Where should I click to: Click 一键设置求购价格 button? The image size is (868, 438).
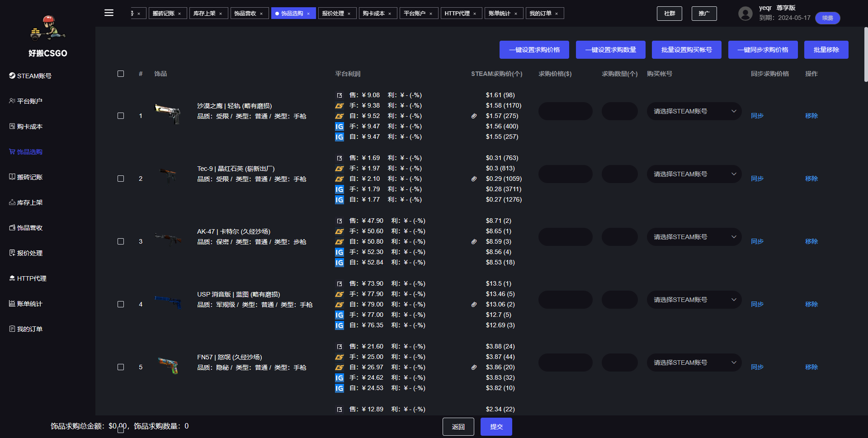(x=534, y=50)
